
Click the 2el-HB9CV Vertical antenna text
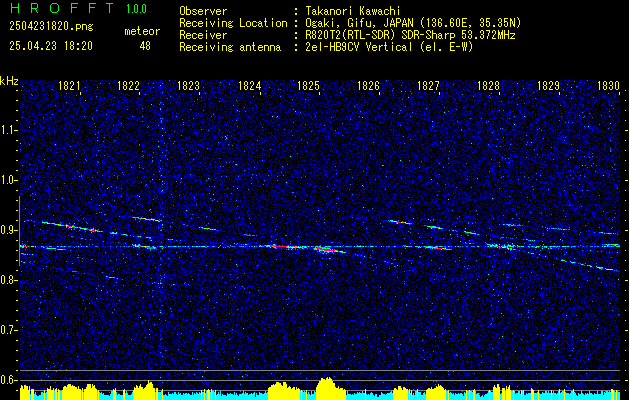(387, 47)
